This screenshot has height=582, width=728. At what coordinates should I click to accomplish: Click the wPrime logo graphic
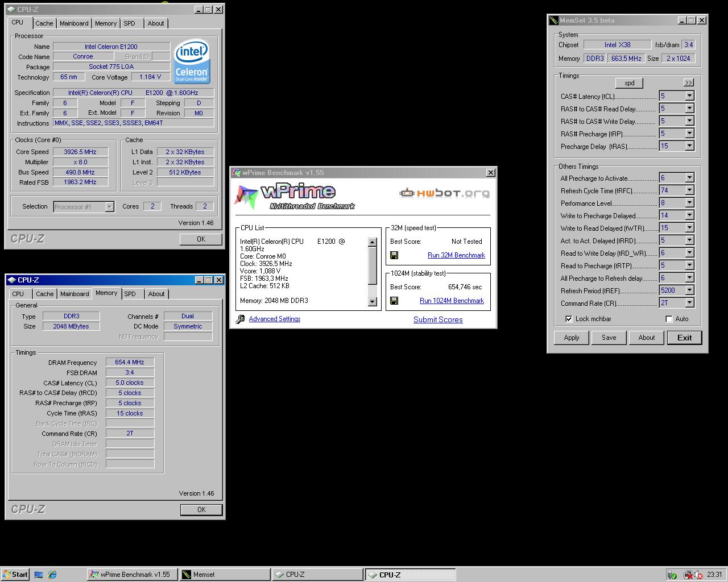(295, 196)
